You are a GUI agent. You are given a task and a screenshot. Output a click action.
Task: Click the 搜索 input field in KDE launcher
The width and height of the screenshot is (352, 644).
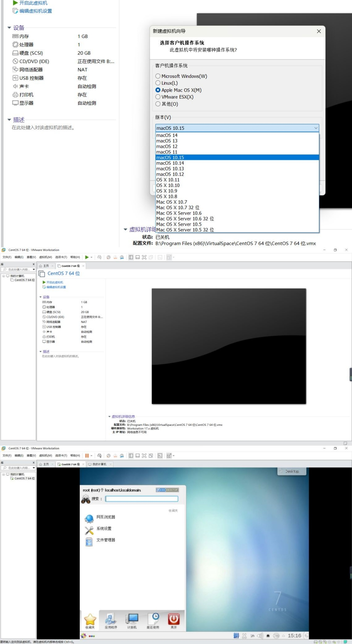tap(142, 499)
